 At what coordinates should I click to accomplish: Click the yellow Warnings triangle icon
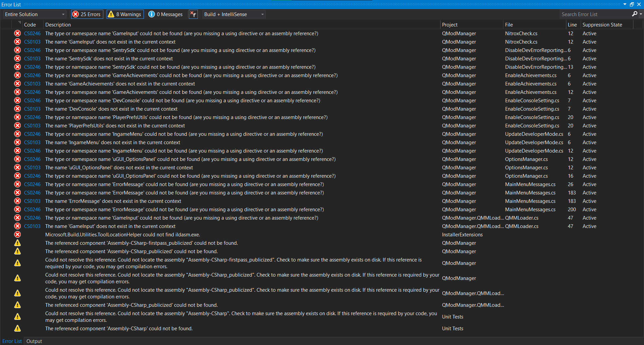111,14
